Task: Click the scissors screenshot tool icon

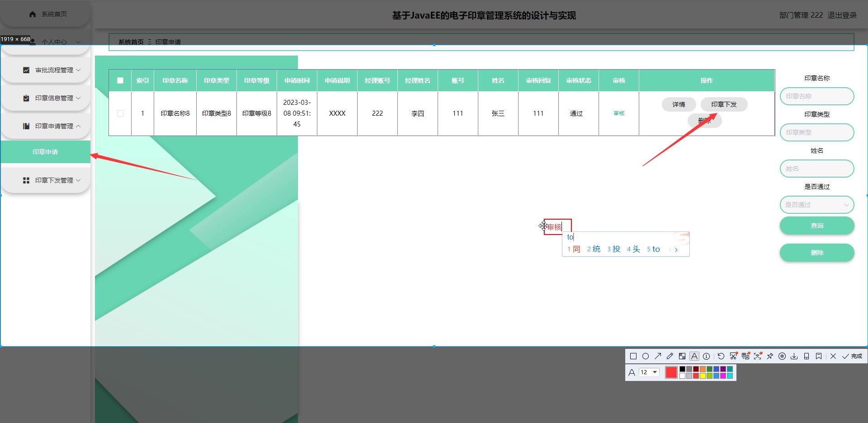Action: coord(733,356)
